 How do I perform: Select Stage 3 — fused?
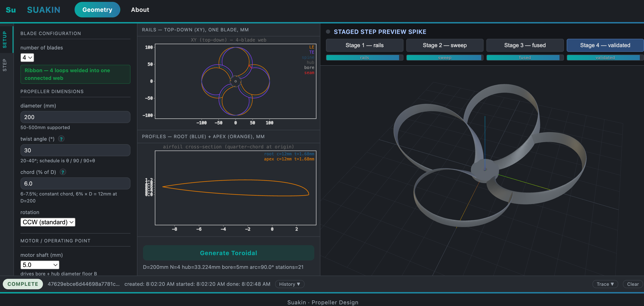[x=525, y=45]
